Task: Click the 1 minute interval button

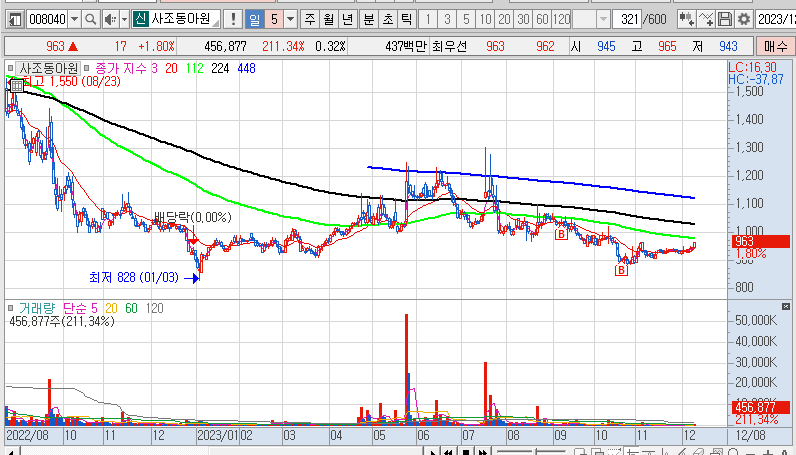Action: point(428,20)
